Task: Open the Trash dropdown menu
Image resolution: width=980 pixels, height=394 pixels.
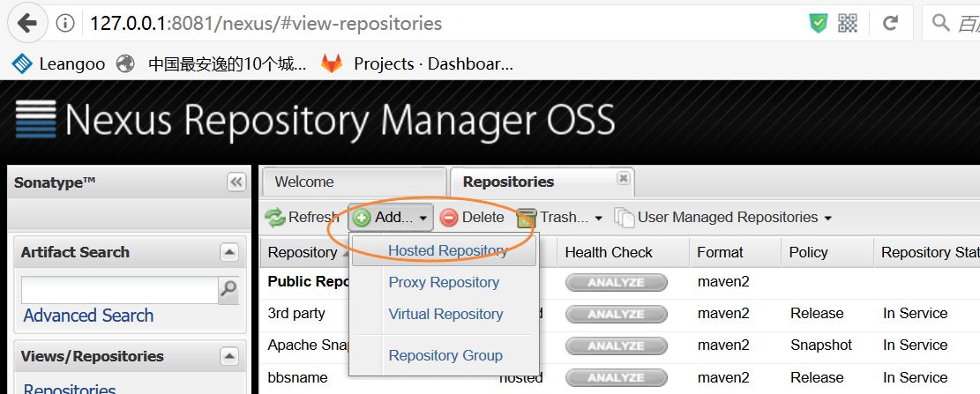Action: (559, 217)
